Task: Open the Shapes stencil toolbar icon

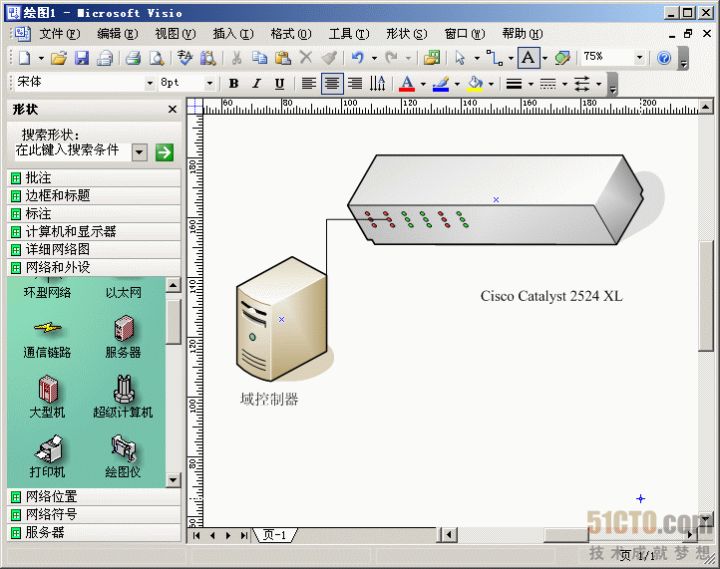Action: click(x=432, y=58)
